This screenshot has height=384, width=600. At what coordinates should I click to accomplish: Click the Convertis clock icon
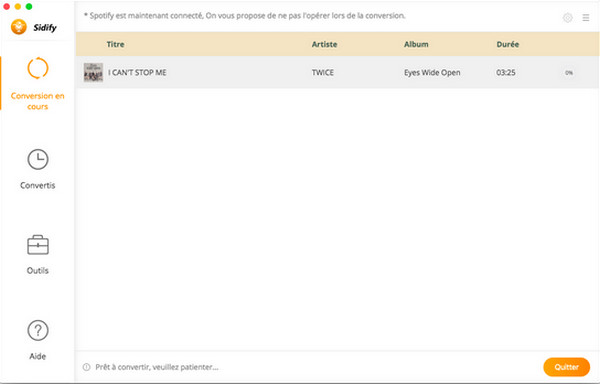(38, 159)
